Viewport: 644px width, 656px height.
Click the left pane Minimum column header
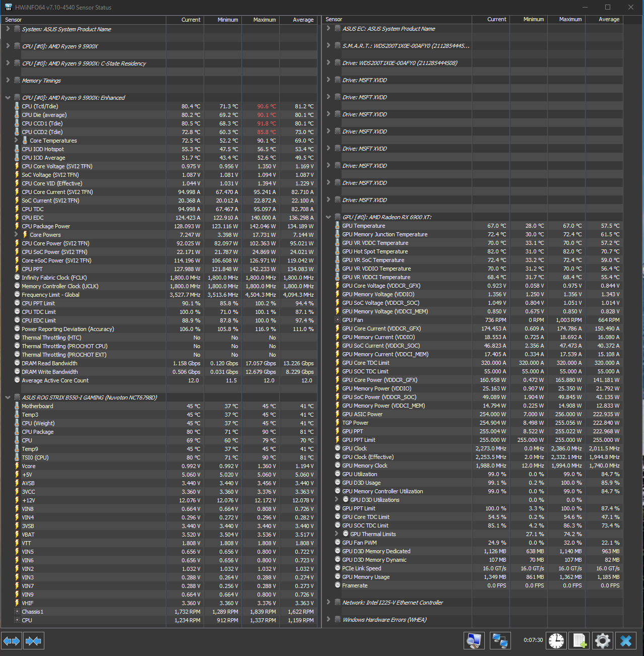pyautogui.click(x=223, y=20)
